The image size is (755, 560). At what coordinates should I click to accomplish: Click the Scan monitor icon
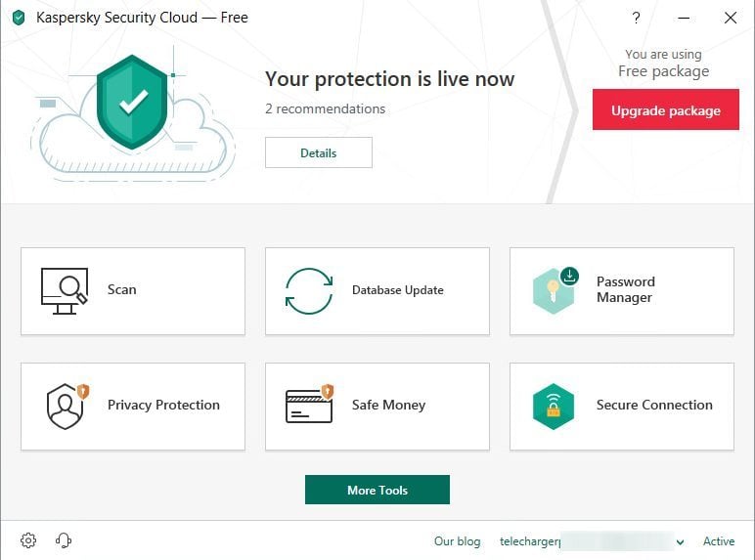pos(65,290)
